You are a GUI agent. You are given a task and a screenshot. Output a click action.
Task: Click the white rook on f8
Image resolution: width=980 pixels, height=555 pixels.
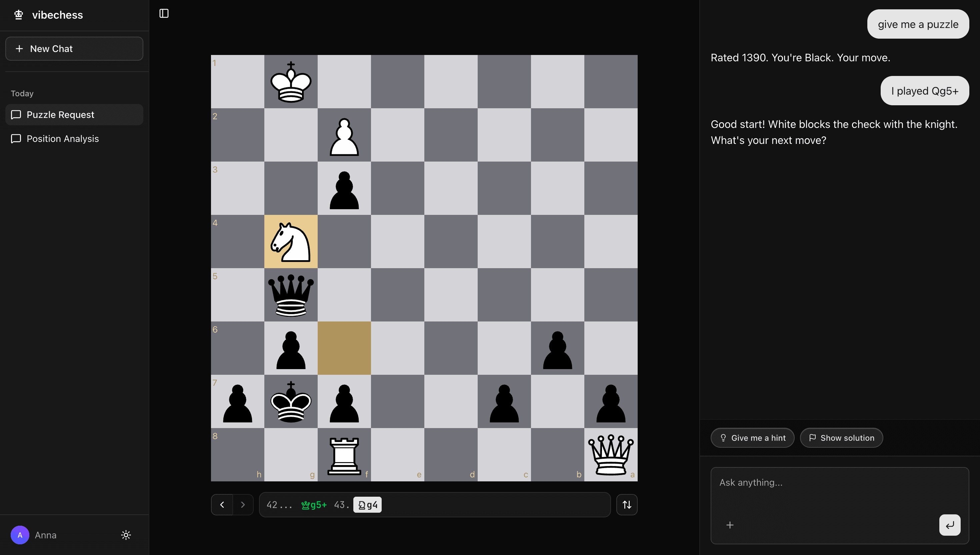[x=344, y=455]
